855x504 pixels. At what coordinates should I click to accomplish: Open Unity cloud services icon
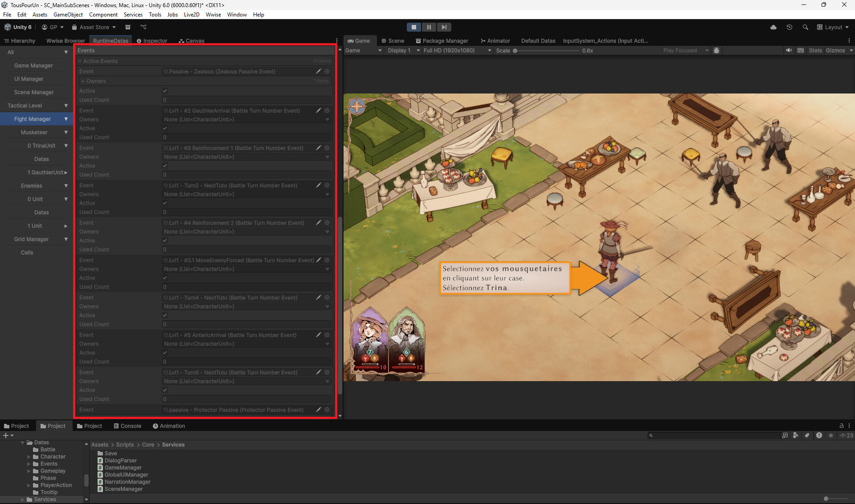773,27
